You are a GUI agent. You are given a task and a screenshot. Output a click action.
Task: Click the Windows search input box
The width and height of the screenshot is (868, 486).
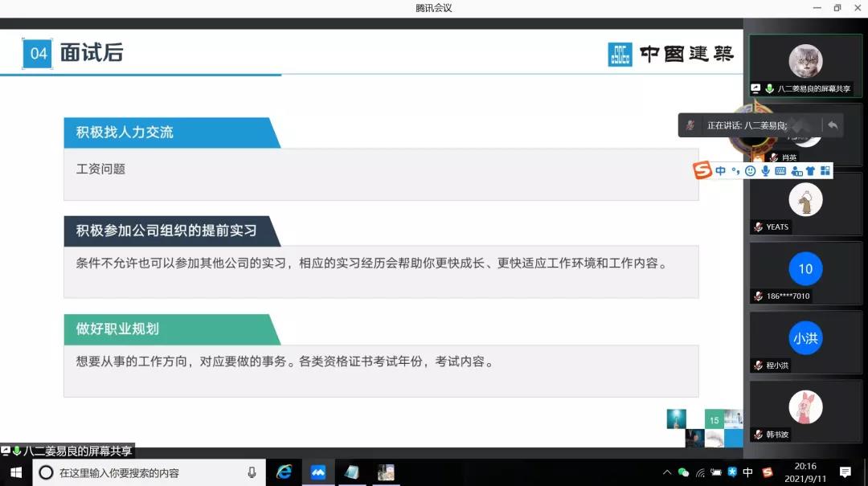click(x=149, y=472)
